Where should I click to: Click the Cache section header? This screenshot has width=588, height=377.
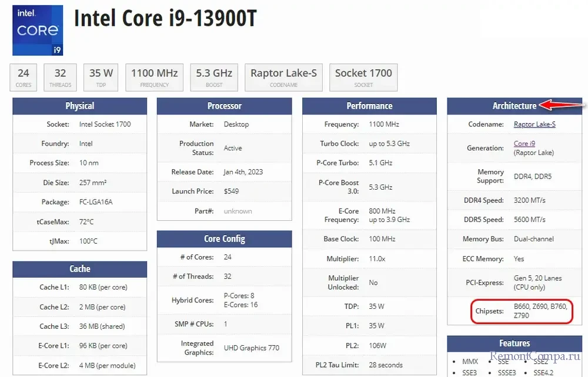[x=80, y=269]
